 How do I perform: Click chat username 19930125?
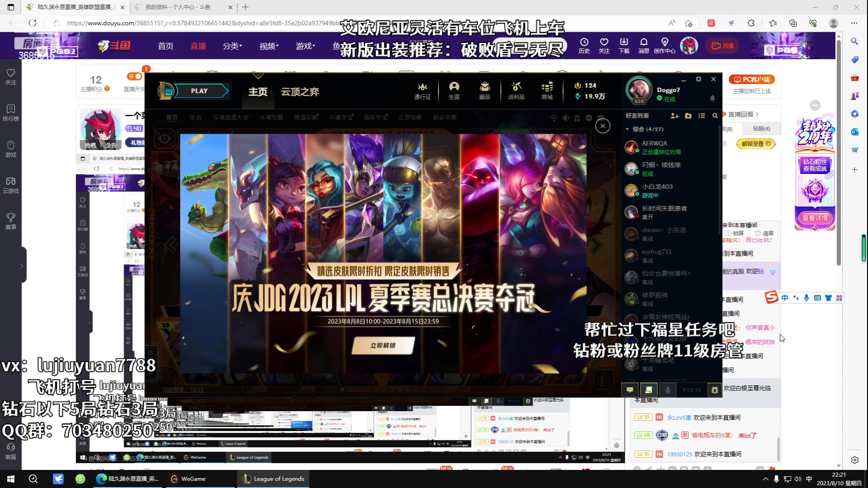[679, 454]
